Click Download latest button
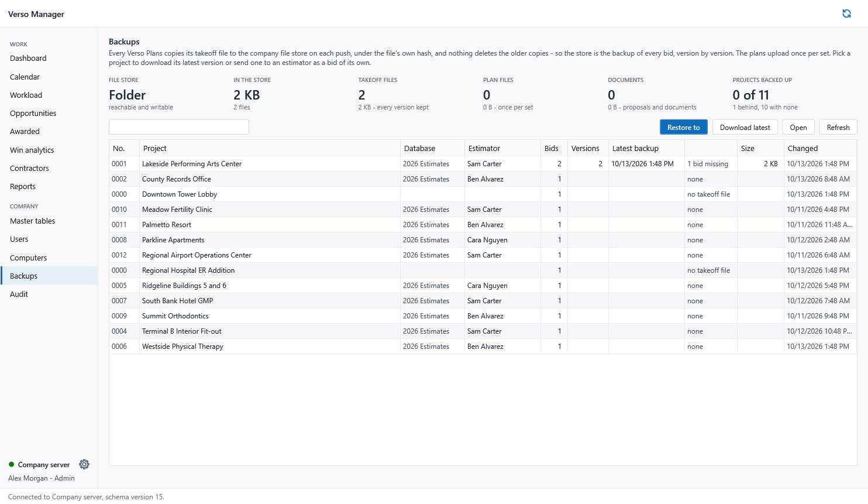This screenshot has width=868, height=504. tap(745, 127)
